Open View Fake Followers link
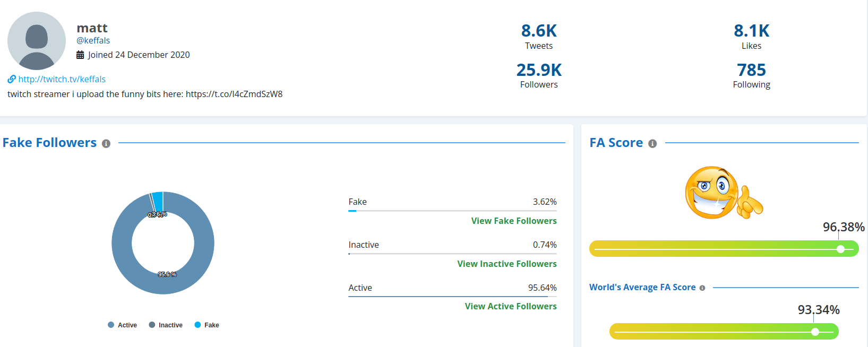868x347 pixels. pos(513,221)
